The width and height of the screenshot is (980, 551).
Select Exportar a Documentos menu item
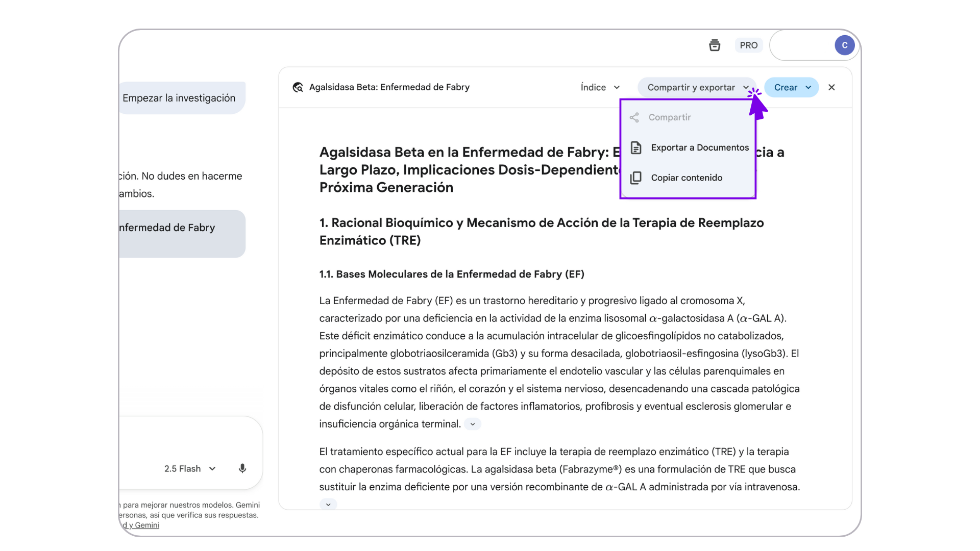[x=699, y=147]
